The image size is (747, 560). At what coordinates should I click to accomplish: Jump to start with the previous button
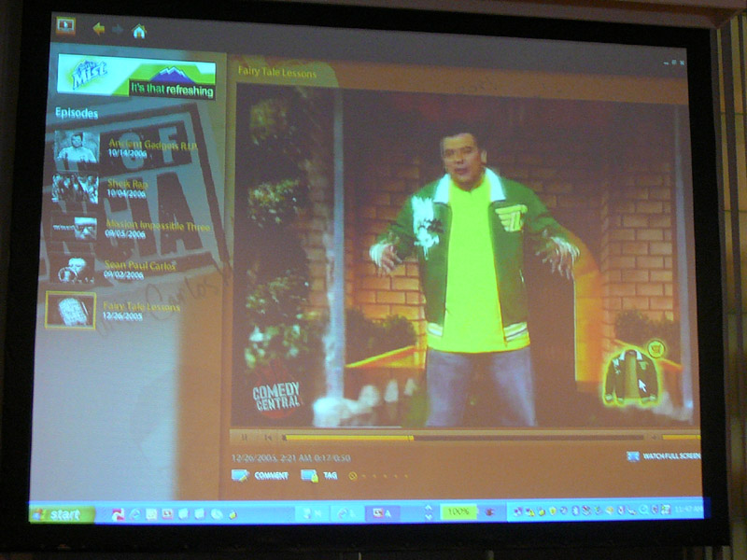pos(268,437)
